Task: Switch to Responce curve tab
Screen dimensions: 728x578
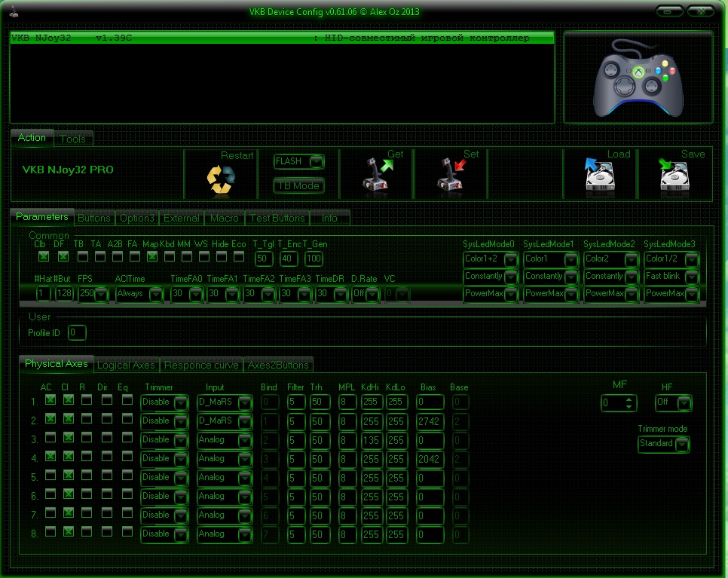Action: point(201,365)
